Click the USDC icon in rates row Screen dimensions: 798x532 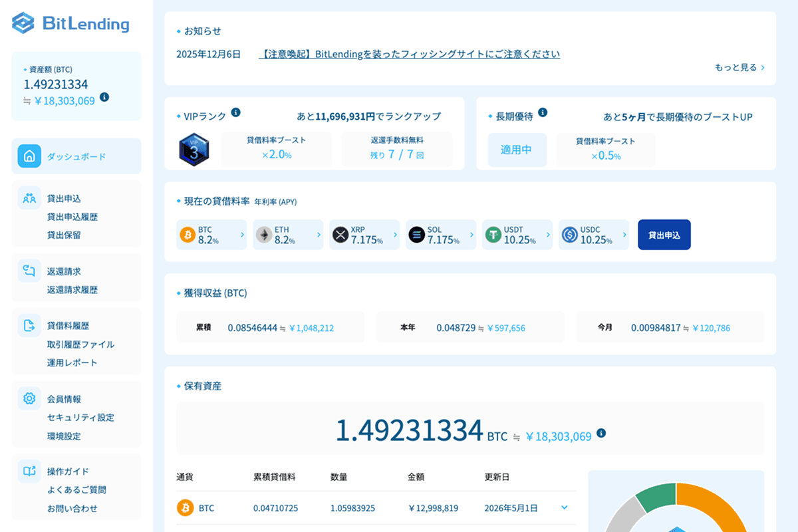(x=570, y=235)
